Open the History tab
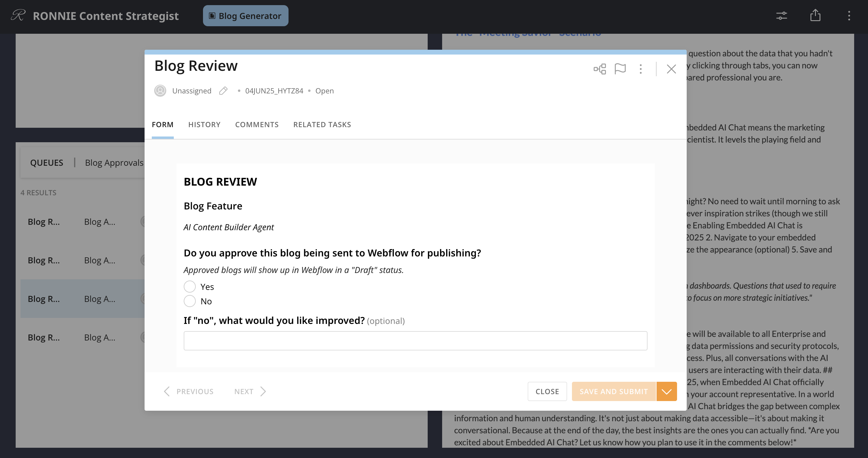 pyautogui.click(x=204, y=124)
